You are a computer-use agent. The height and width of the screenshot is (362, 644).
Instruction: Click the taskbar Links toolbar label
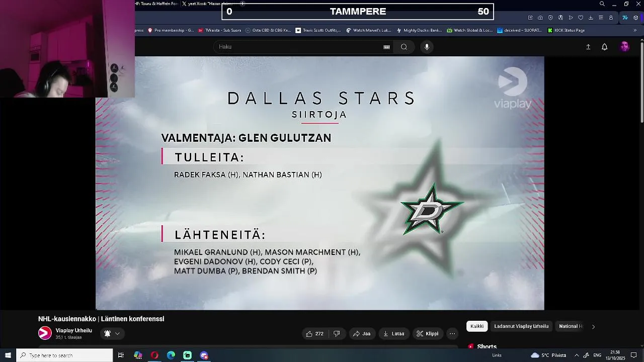[x=497, y=355]
